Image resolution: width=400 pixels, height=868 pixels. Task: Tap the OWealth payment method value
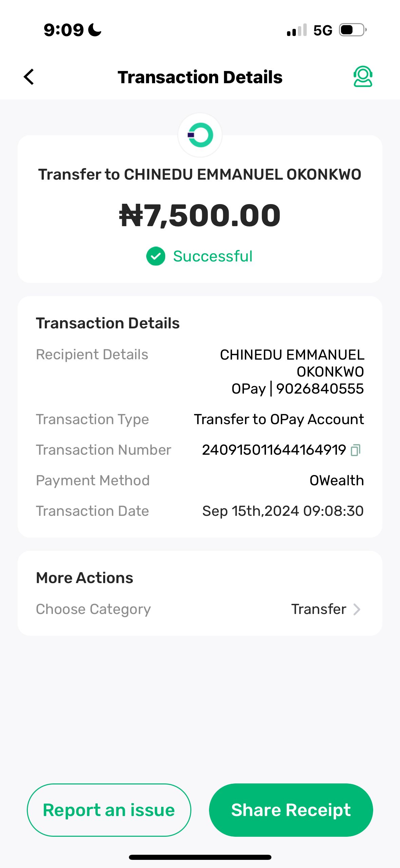[337, 481]
